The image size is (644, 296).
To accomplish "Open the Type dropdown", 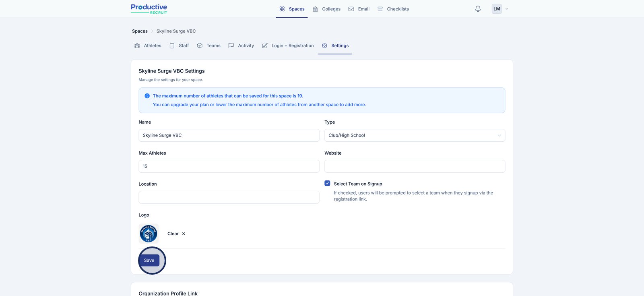I will pyautogui.click(x=415, y=135).
